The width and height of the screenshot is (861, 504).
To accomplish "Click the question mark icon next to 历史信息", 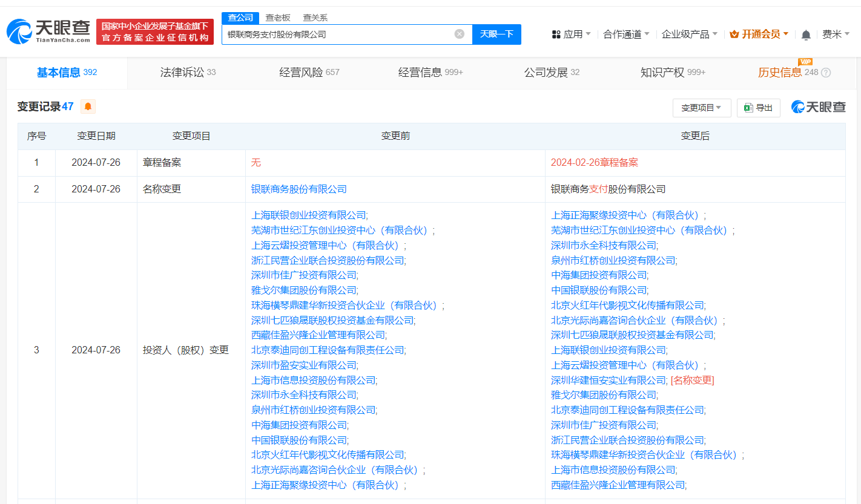I will [x=827, y=72].
